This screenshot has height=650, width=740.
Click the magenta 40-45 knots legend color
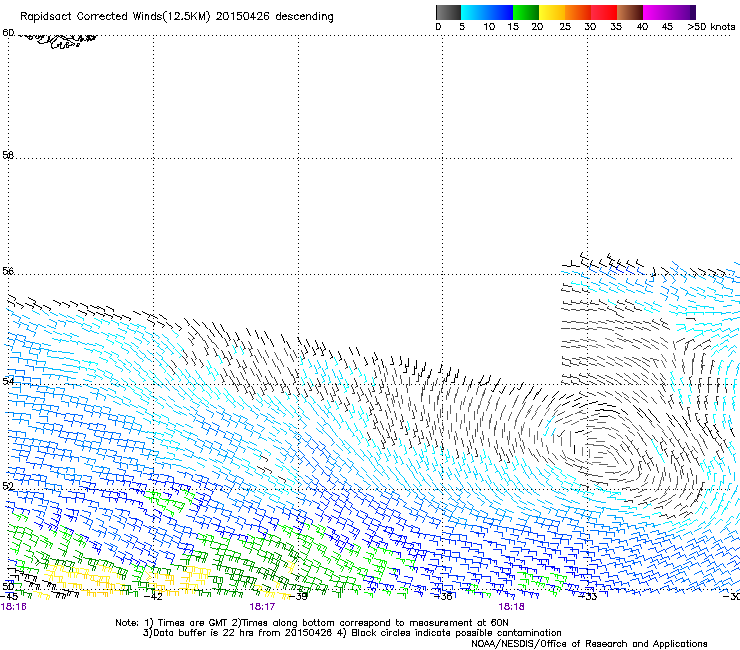coord(656,12)
